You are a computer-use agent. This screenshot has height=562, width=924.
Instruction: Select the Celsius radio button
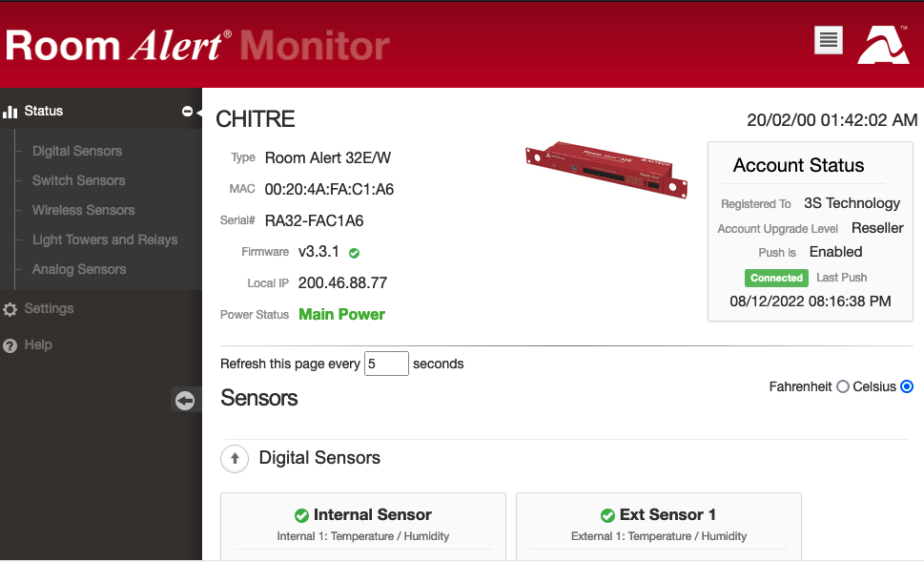(907, 386)
